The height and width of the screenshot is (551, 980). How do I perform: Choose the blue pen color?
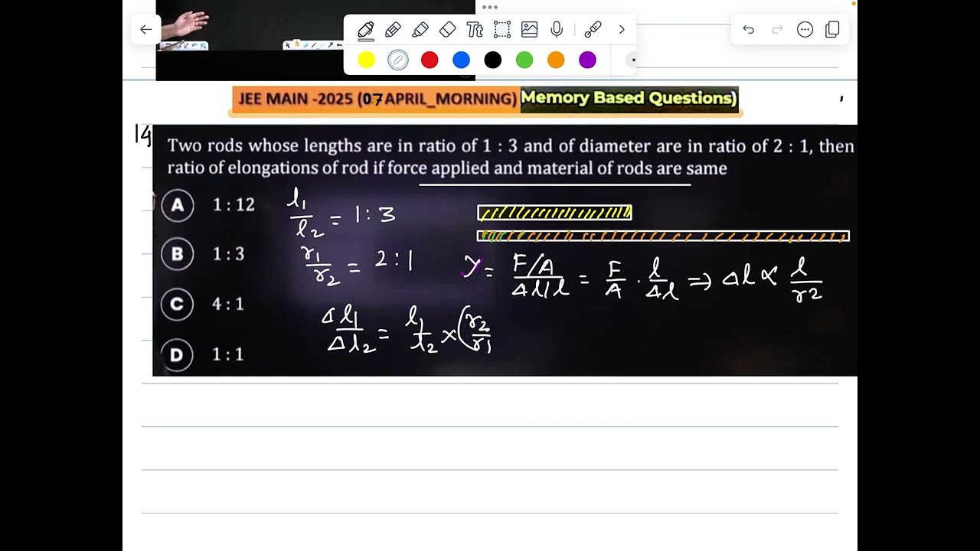tap(461, 60)
